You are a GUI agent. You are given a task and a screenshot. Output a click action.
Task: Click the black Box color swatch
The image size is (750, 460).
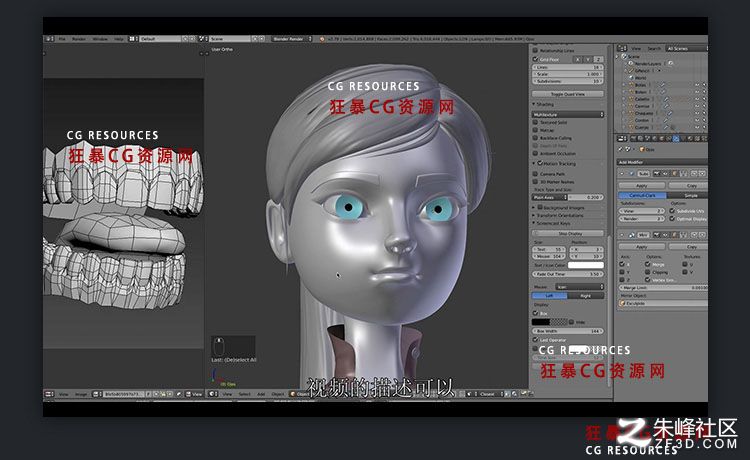click(541, 322)
